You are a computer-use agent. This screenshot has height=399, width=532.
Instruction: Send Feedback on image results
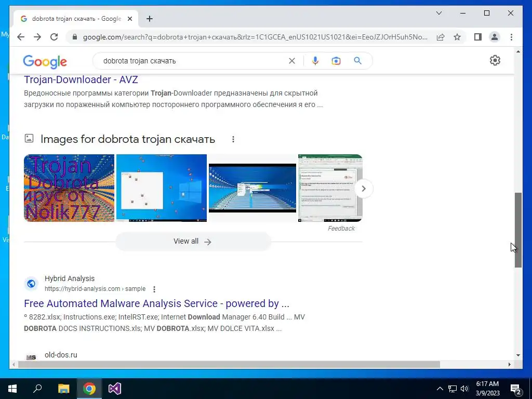pyautogui.click(x=341, y=229)
